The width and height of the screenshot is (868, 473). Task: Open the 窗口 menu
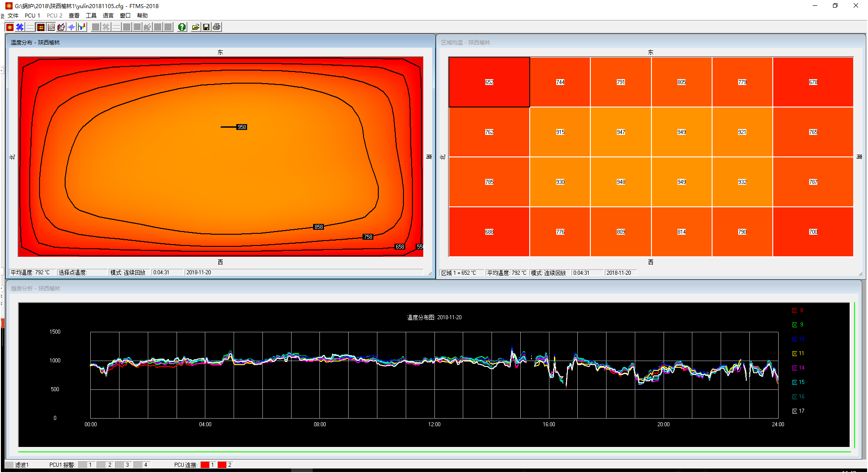[x=125, y=15]
